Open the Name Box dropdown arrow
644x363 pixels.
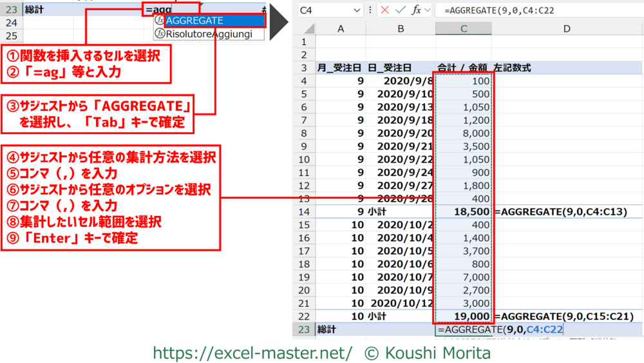[357, 10]
